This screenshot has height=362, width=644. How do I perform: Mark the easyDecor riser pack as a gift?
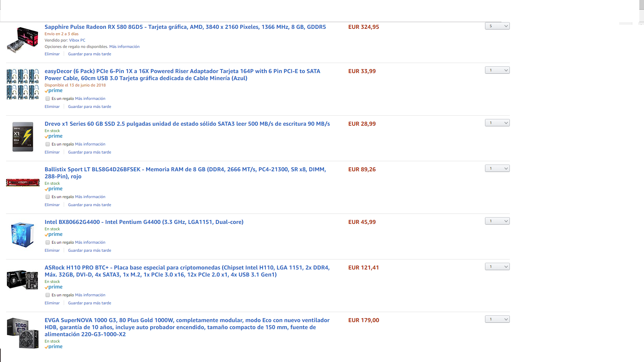tap(48, 99)
